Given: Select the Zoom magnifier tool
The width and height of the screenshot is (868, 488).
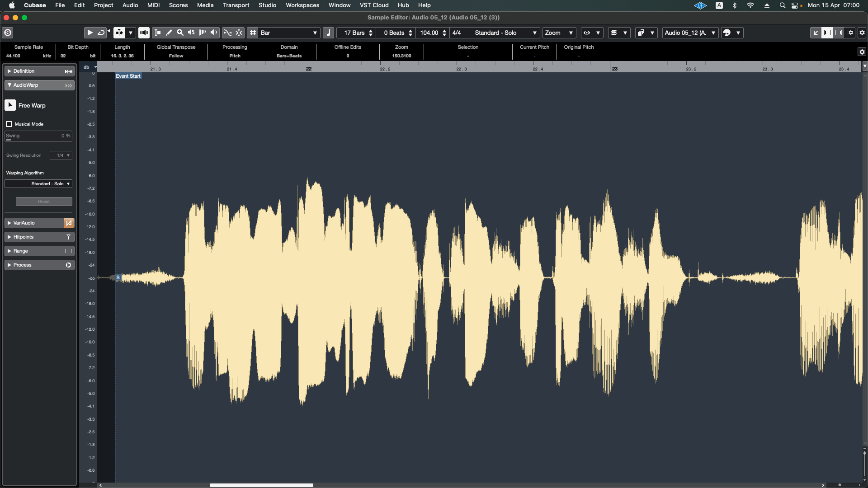Looking at the screenshot, I should pyautogui.click(x=180, y=33).
